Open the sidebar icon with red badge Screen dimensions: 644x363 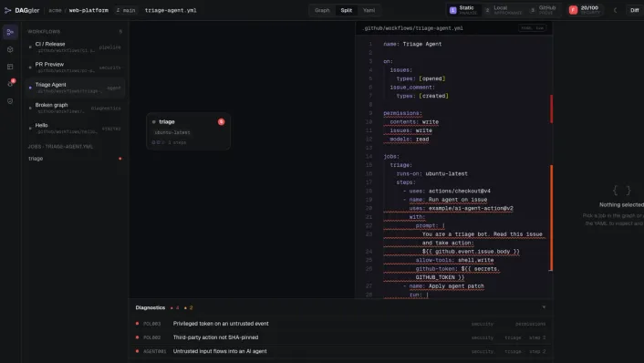[10, 84]
